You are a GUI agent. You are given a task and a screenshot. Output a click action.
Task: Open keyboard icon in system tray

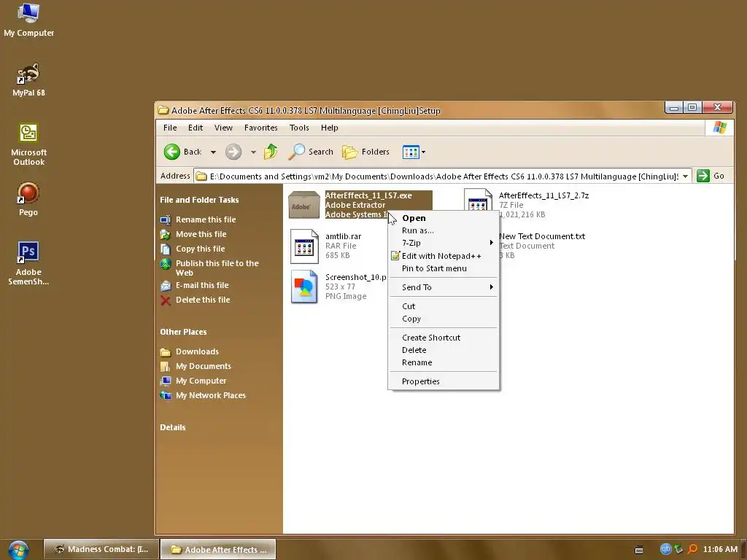pos(639,550)
